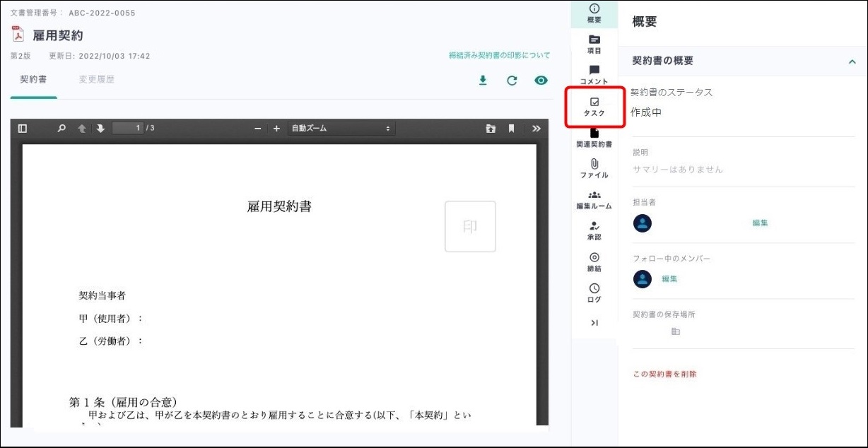Expand PDF toolbar tools menu chevrons

click(x=536, y=129)
